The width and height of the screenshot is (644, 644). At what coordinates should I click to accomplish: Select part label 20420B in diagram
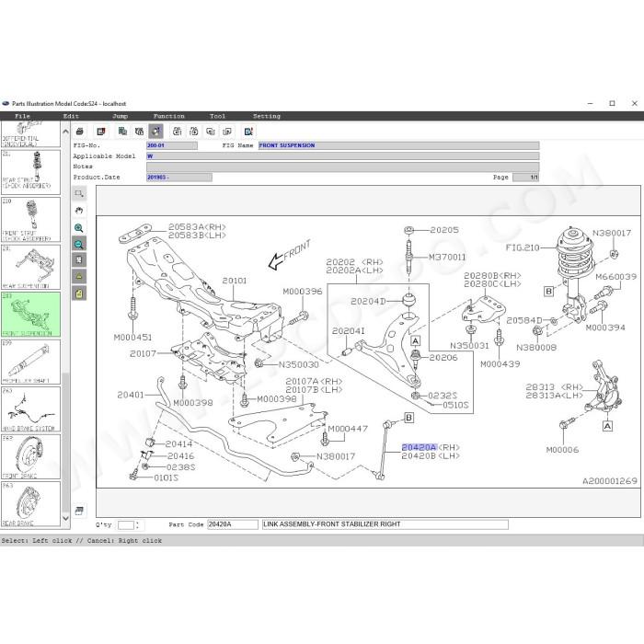[419, 456]
